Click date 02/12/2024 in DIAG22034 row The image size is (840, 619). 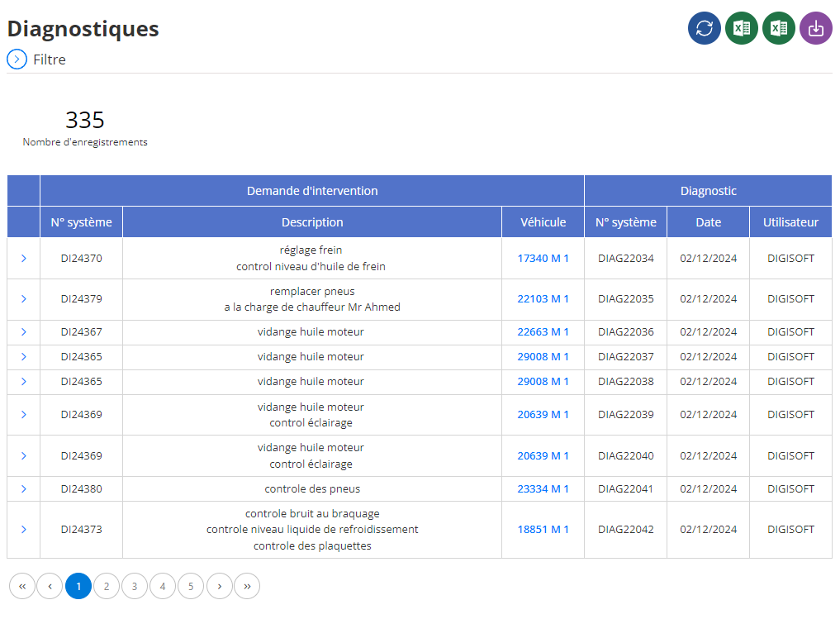708,259
